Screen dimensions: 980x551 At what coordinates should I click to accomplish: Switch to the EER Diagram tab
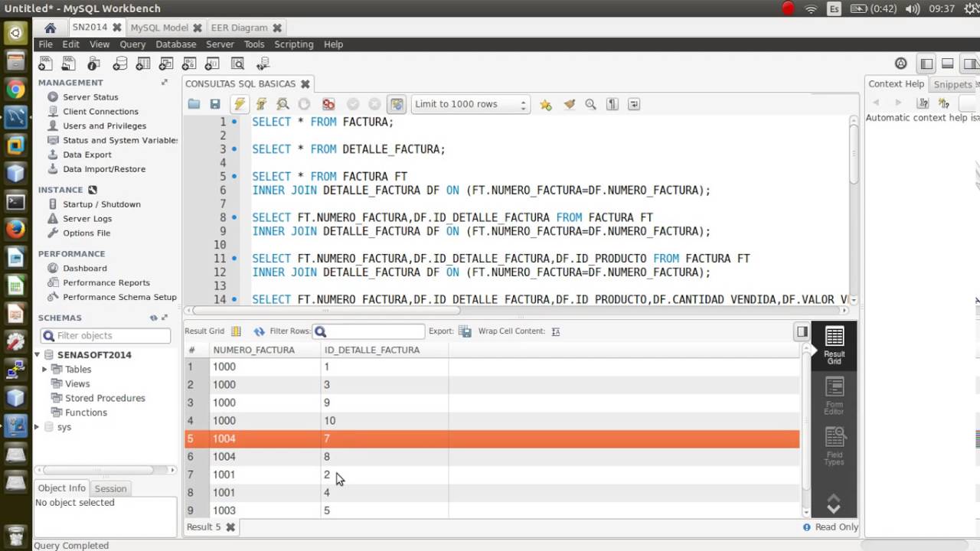239,28
